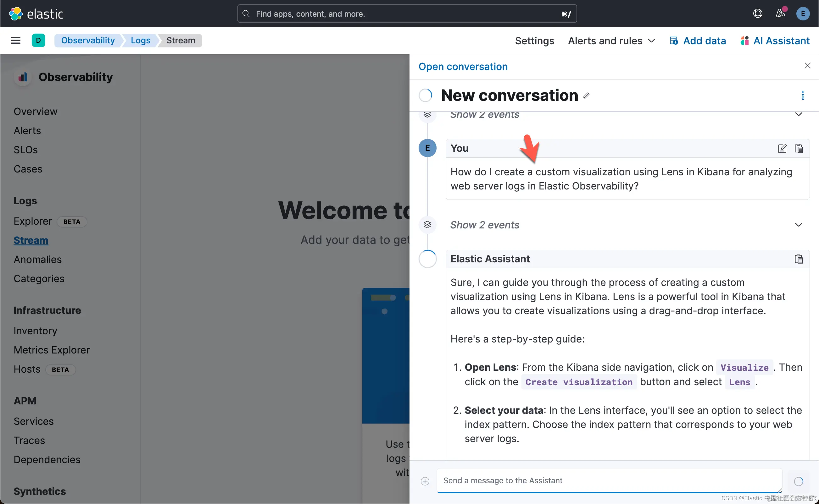The height and width of the screenshot is (504, 819).
Task: Expand the top Show 2 events row
Action: click(x=798, y=115)
